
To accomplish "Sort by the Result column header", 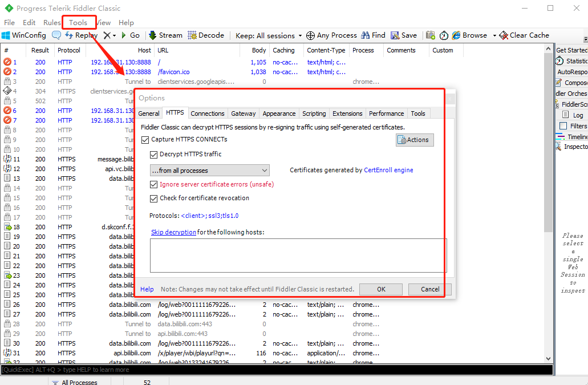I will coord(40,50).
